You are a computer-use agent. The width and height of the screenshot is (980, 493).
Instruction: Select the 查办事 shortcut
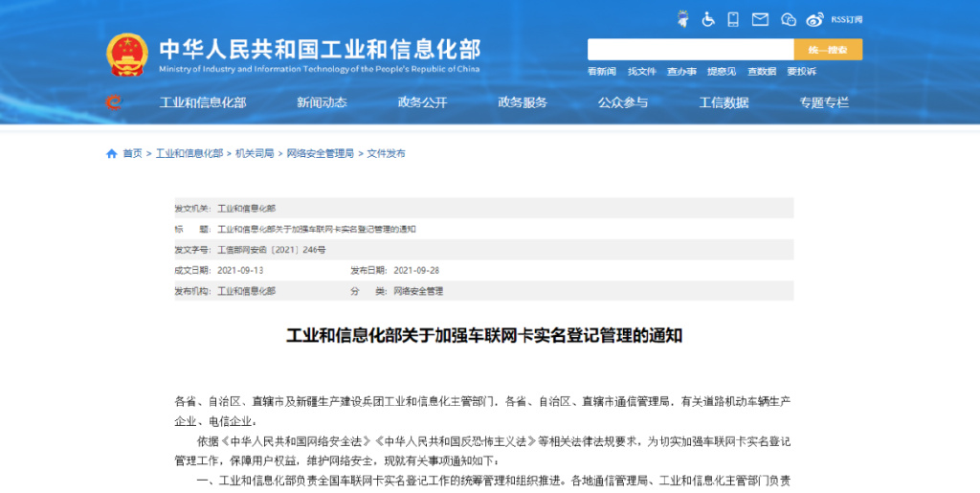(681, 71)
